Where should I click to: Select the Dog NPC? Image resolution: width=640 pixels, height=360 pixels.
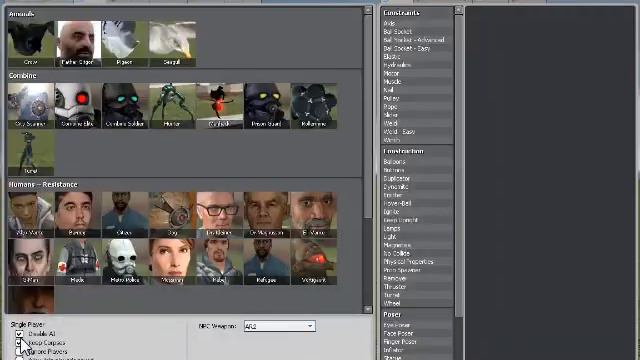172,215
